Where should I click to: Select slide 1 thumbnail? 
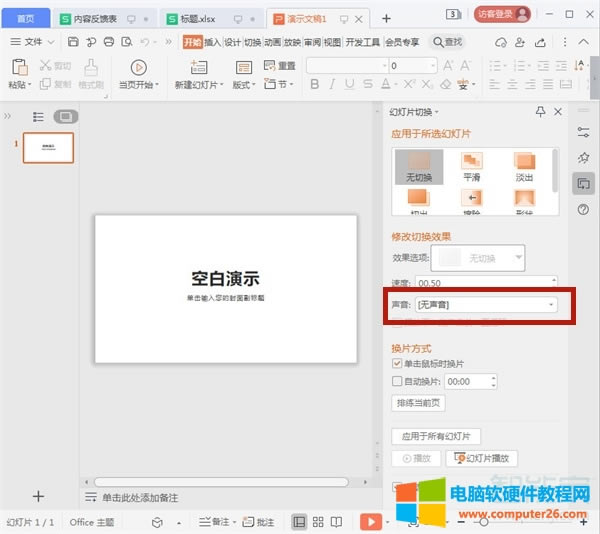click(x=48, y=148)
